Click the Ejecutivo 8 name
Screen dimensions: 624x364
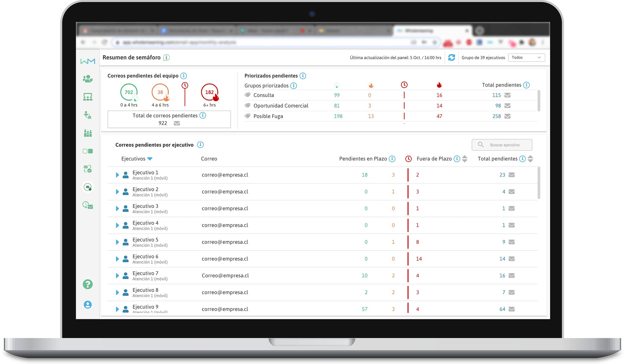coord(145,290)
